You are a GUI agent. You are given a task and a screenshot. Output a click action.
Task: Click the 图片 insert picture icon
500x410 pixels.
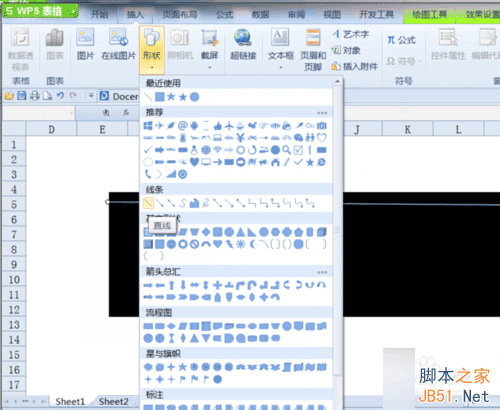(85, 44)
